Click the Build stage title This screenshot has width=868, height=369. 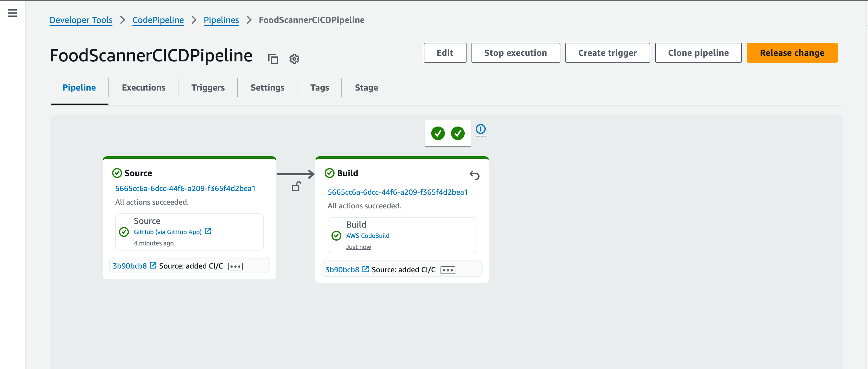click(x=347, y=173)
